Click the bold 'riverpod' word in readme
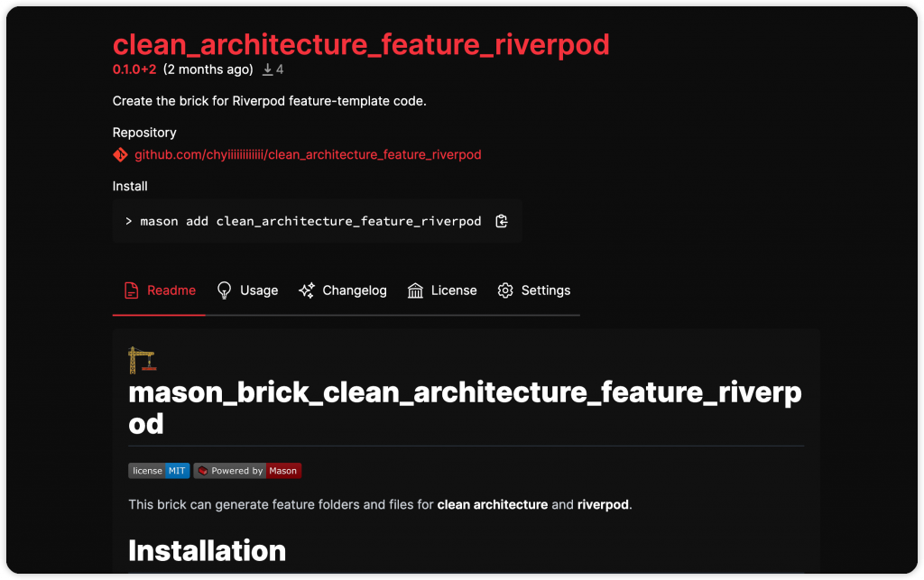Screen dimensions: 924x580 (x=602, y=504)
